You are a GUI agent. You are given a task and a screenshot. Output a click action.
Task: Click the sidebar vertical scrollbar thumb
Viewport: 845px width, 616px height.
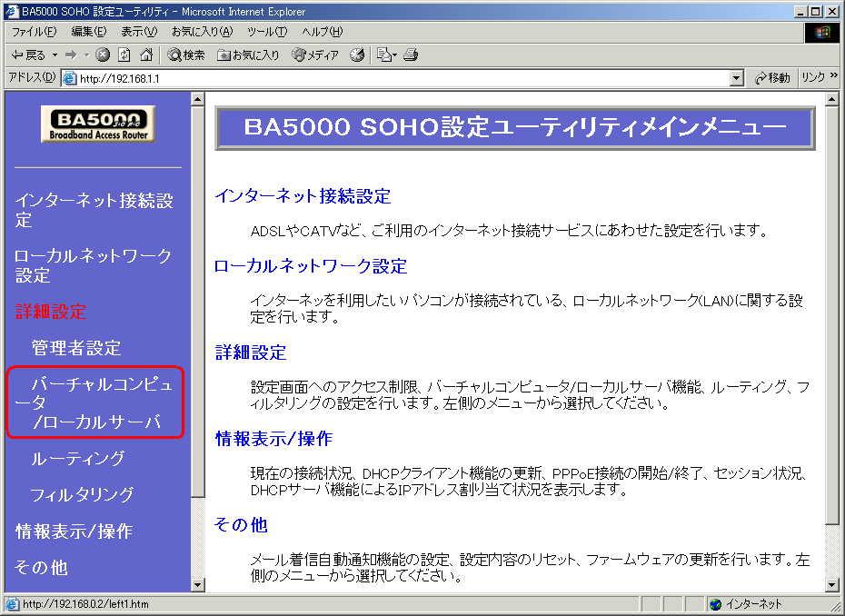198,302
